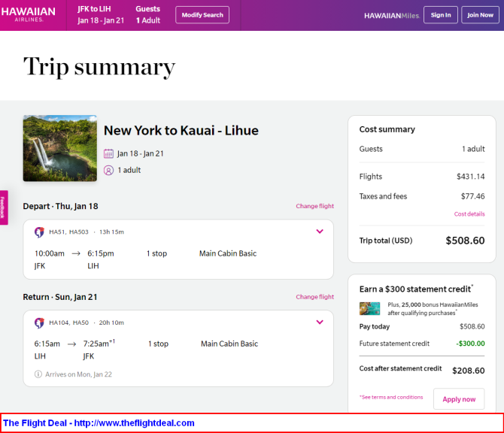Open the Cost details link
Screen dimensions: 504x433
pyautogui.click(x=469, y=214)
